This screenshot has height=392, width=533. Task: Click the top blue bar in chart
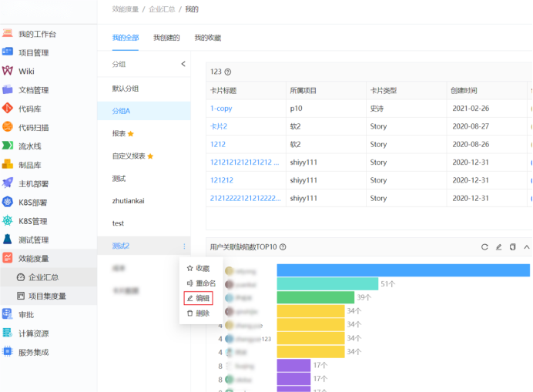(x=403, y=270)
